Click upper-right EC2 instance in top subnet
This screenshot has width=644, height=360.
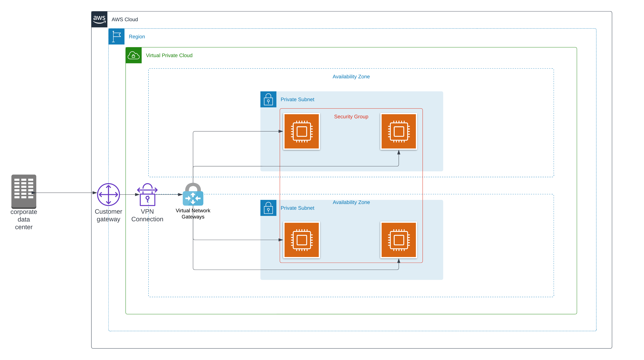click(x=399, y=131)
